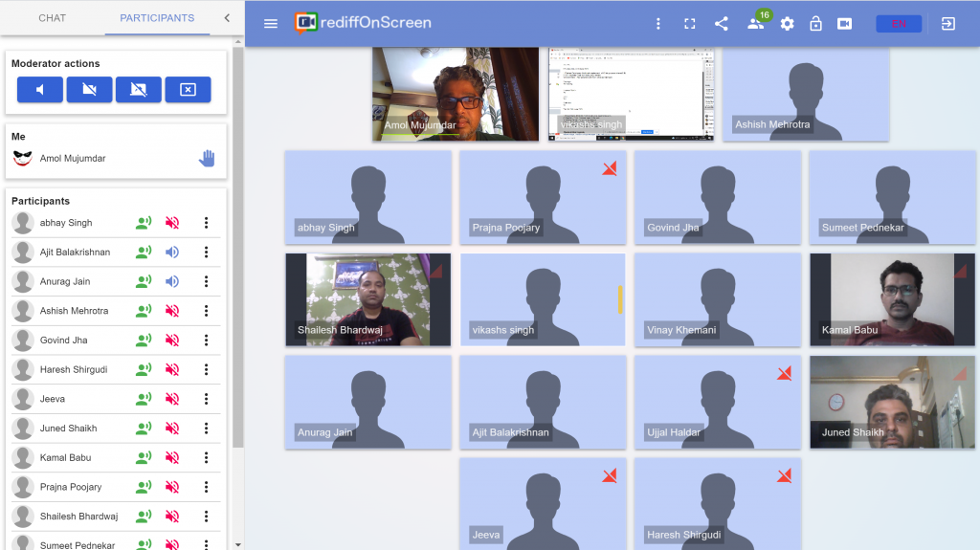The image size is (980, 550).
Task: Switch to the CHAT tab
Action: pos(52,18)
